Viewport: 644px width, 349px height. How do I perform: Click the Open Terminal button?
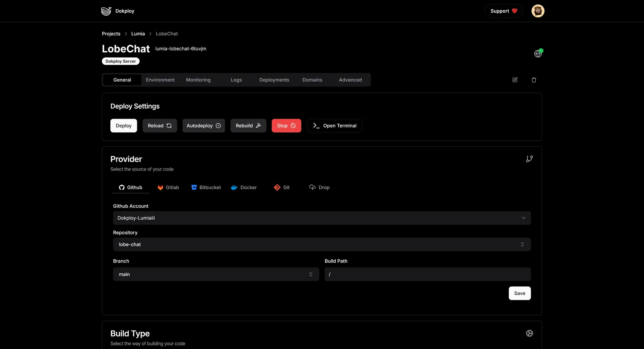[x=334, y=126]
